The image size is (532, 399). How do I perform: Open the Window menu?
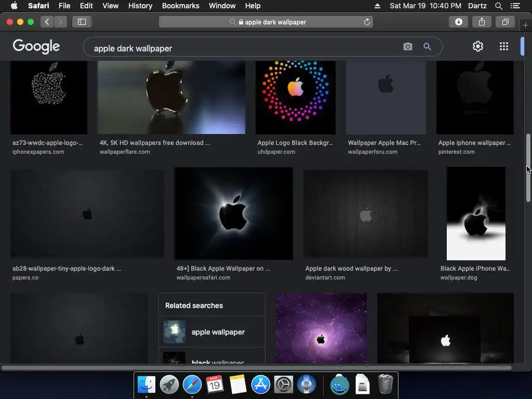point(222,6)
